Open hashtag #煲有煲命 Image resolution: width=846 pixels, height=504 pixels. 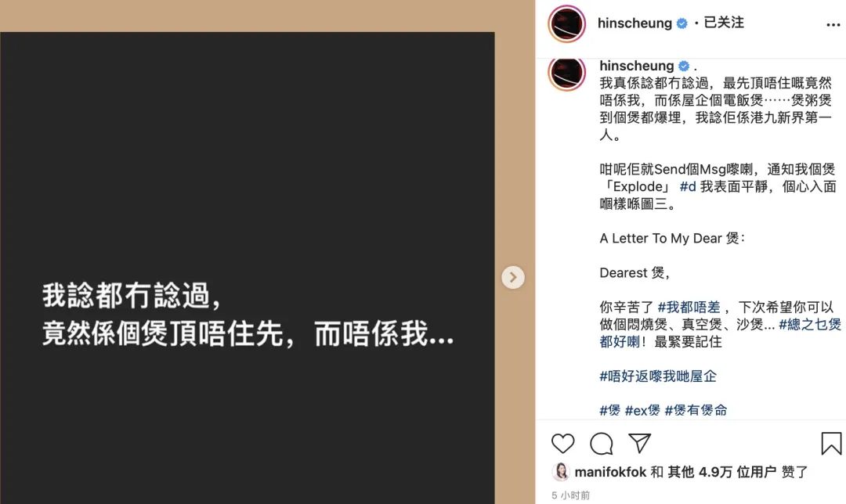coord(696,410)
